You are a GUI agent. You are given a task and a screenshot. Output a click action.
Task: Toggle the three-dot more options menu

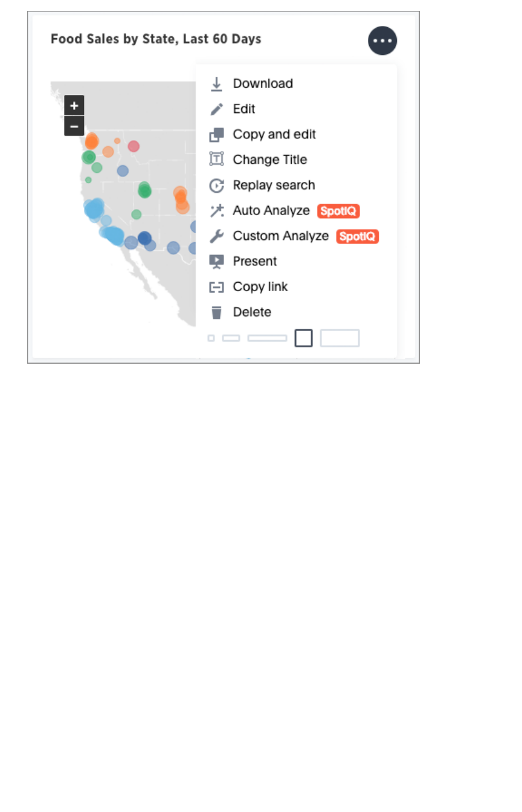click(382, 40)
